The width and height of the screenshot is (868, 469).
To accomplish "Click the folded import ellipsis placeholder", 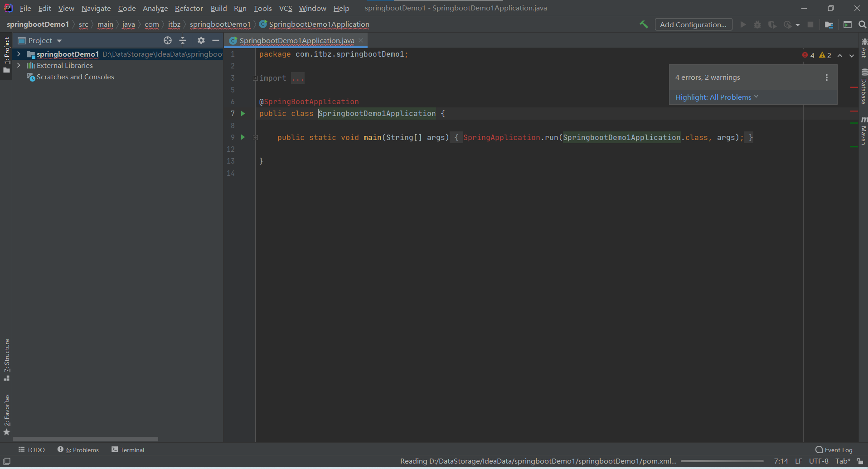I will pos(298,78).
